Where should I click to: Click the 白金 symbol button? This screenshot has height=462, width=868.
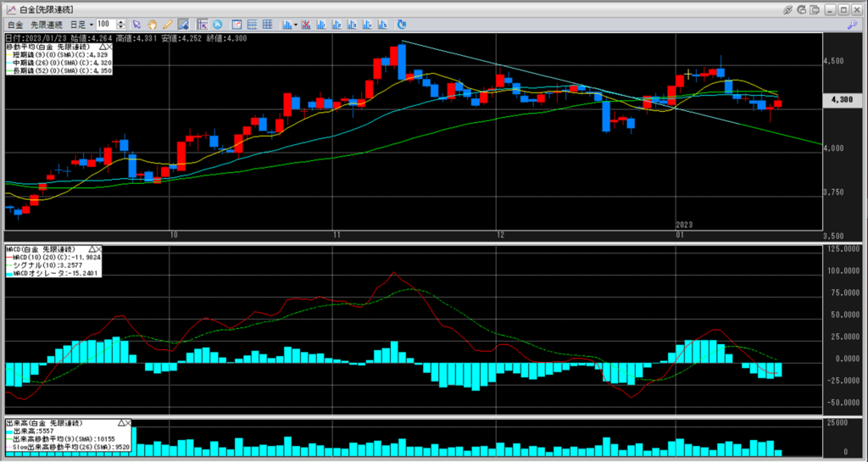[15, 25]
